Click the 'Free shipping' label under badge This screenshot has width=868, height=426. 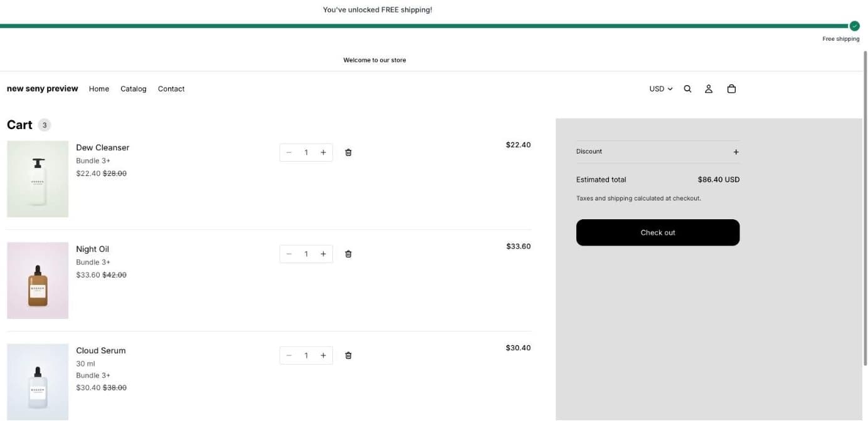click(841, 39)
